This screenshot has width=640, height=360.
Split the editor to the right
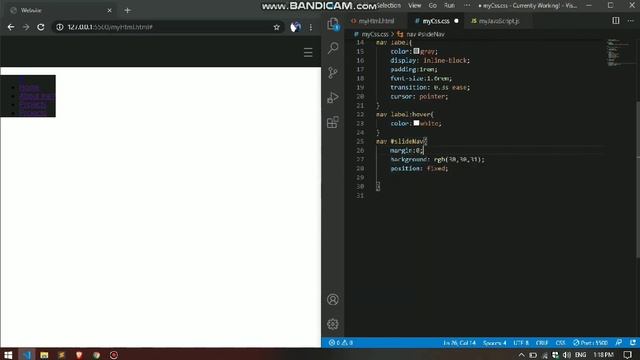616,20
